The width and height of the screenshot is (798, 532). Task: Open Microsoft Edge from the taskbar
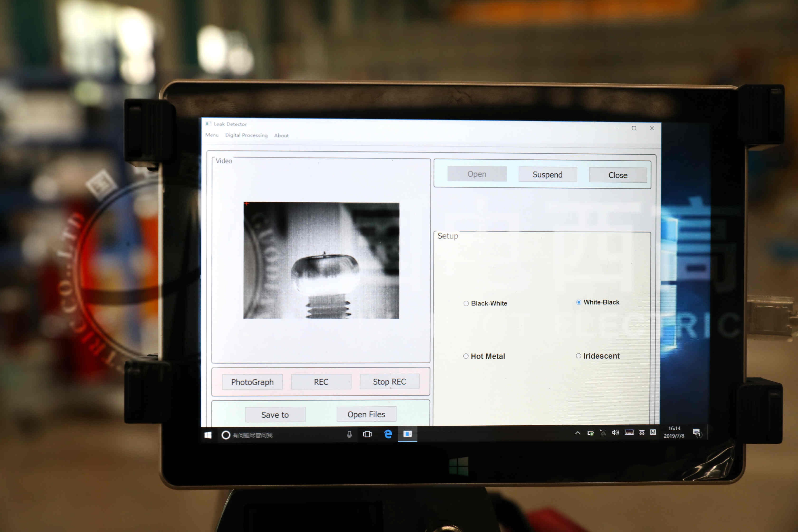point(388,434)
